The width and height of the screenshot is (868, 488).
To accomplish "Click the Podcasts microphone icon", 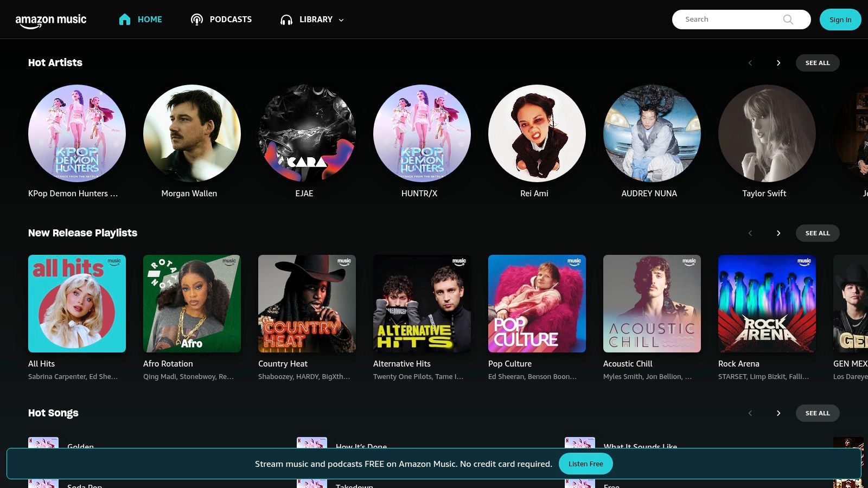I will 197,20.
